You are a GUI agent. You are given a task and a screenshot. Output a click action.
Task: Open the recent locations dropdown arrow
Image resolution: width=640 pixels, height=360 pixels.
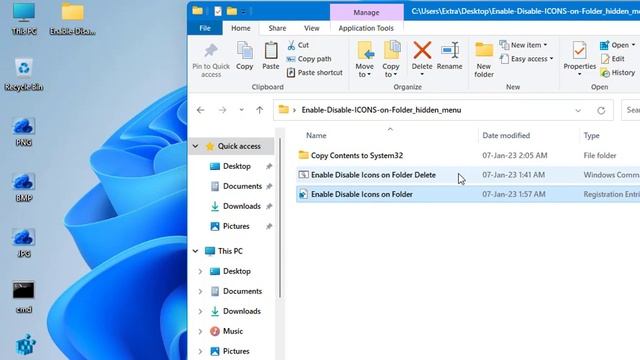coord(242,110)
